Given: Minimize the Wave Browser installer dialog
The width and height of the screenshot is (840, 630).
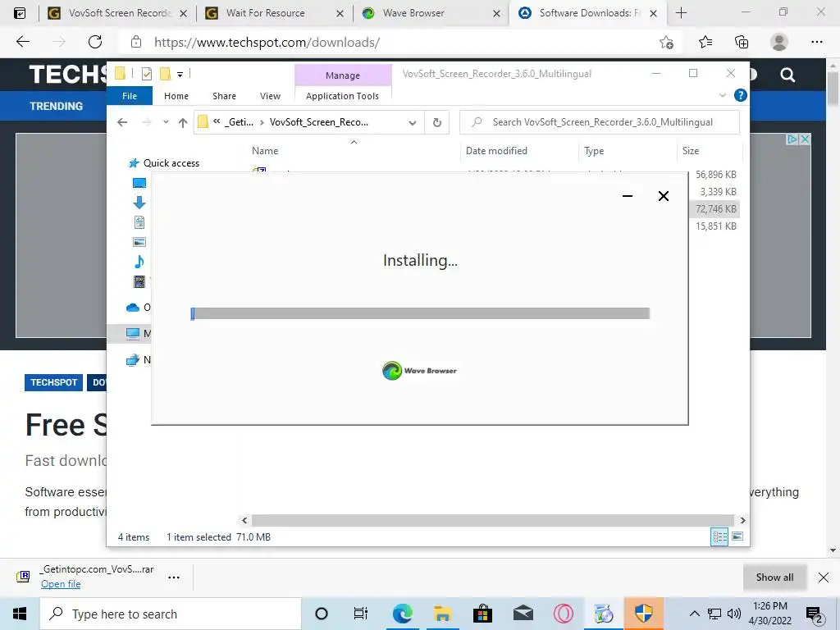Looking at the screenshot, I should [x=628, y=196].
